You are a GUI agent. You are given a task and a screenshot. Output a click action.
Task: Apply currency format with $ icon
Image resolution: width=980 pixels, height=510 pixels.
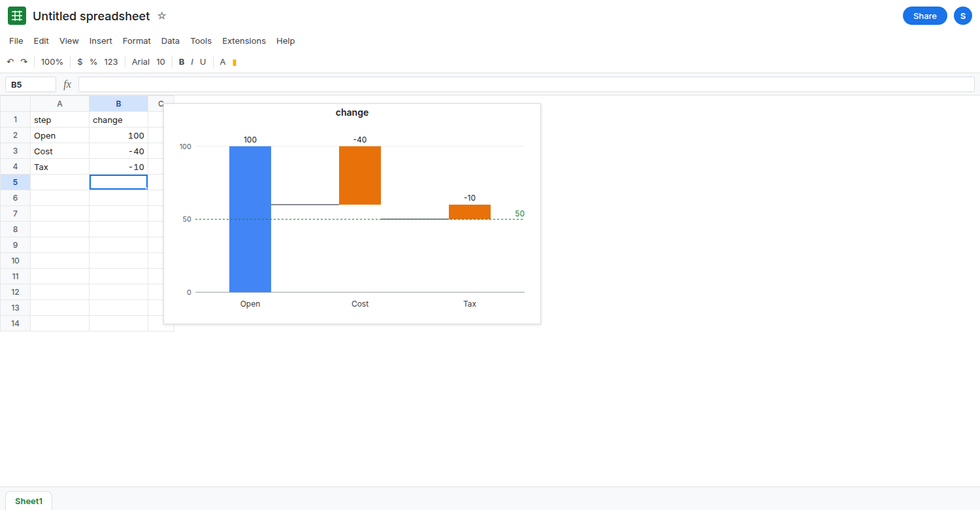click(80, 61)
